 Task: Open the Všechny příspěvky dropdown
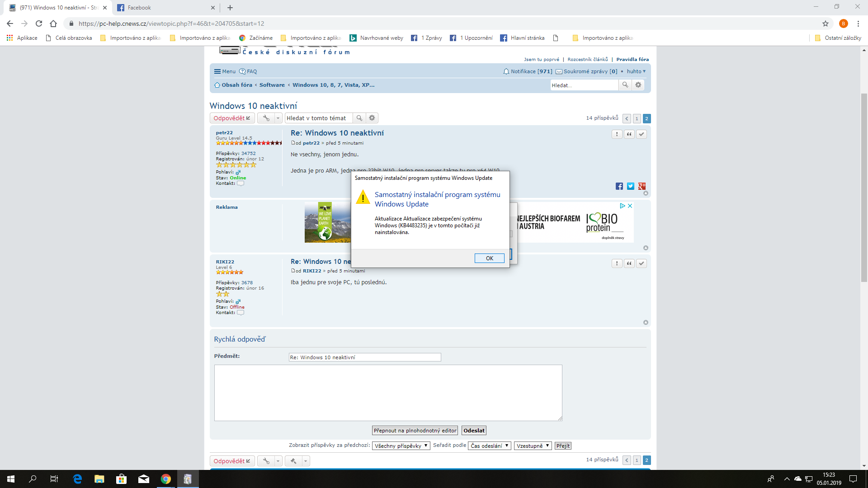tap(401, 446)
